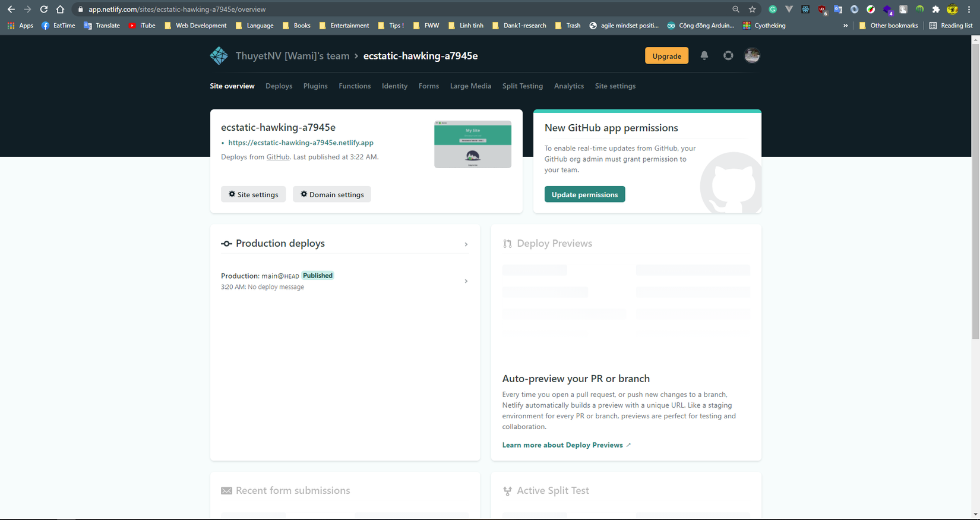Open the help lifebuoy icon
The image size is (980, 520).
pyautogui.click(x=728, y=55)
